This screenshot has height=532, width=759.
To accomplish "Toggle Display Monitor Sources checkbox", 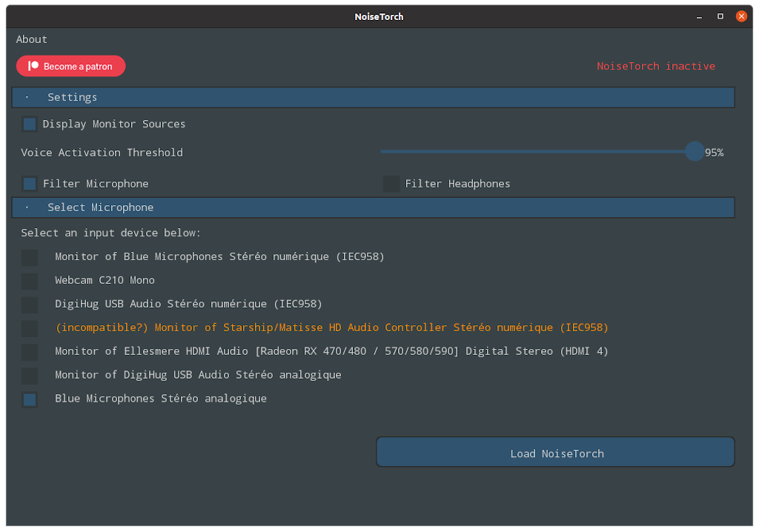I will point(30,124).
